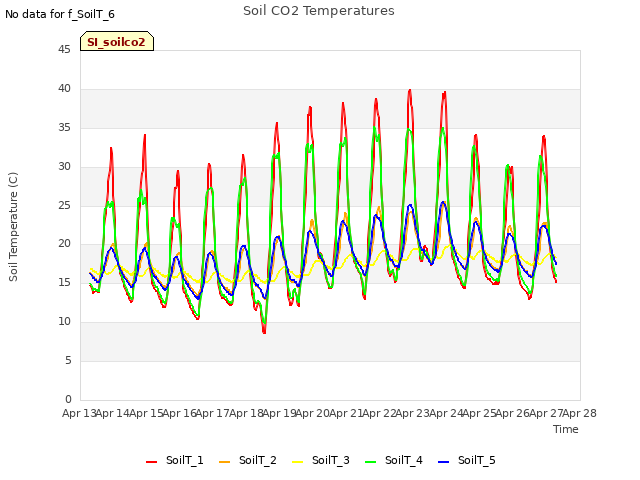Click the 5 y-axis tick label
Image resolution: width=640 pixels, height=480 pixels.
(68, 360)
